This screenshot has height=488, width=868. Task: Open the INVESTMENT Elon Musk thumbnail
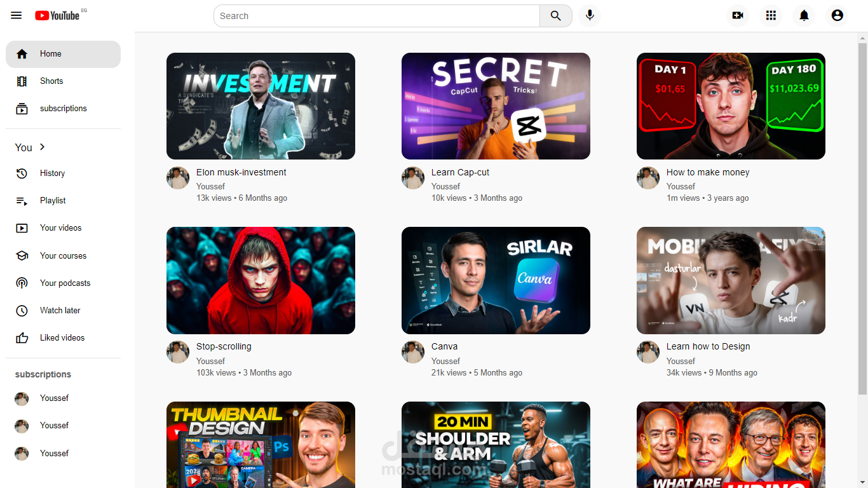tap(261, 106)
